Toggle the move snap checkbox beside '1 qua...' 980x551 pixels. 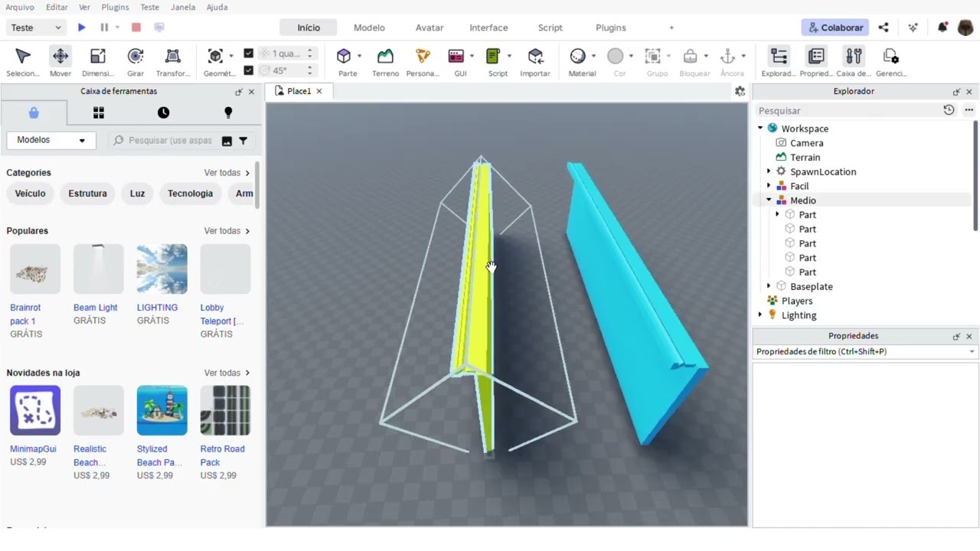[248, 54]
